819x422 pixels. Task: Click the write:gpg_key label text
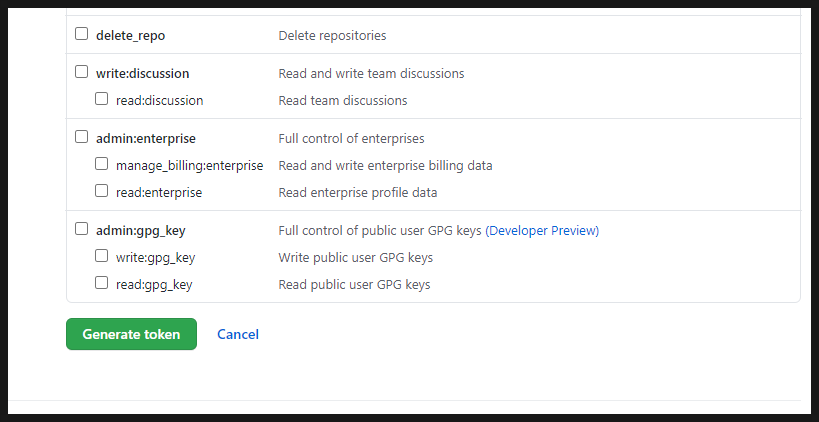156,258
